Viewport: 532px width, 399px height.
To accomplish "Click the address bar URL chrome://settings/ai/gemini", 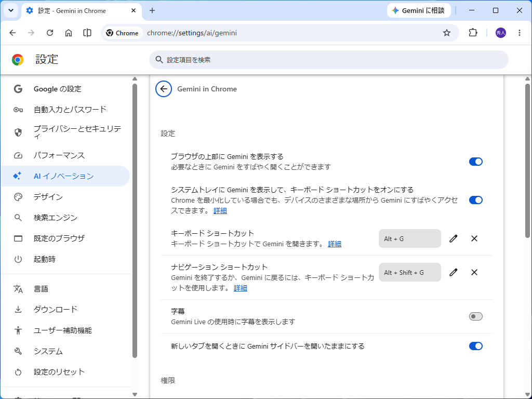I will [x=192, y=33].
